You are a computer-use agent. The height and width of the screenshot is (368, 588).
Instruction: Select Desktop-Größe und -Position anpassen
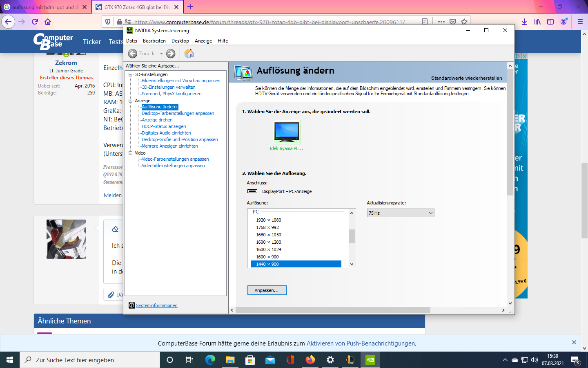click(x=180, y=139)
